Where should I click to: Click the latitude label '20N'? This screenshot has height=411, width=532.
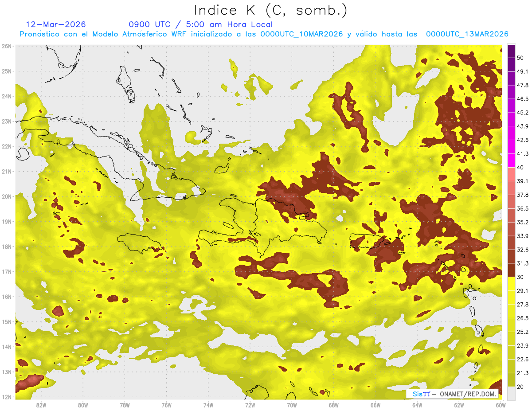point(7,196)
